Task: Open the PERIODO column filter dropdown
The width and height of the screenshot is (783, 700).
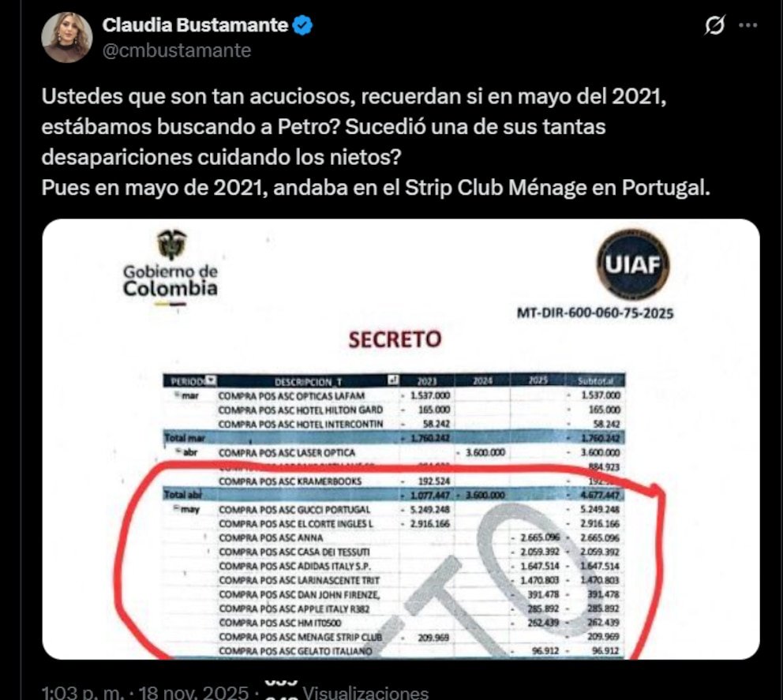Action: click(x=212, y=380)
